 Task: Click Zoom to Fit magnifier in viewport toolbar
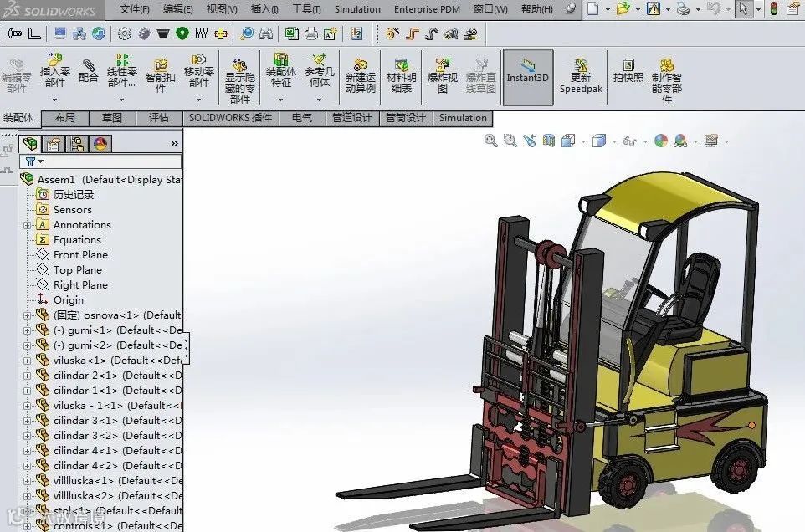point(491,140)
